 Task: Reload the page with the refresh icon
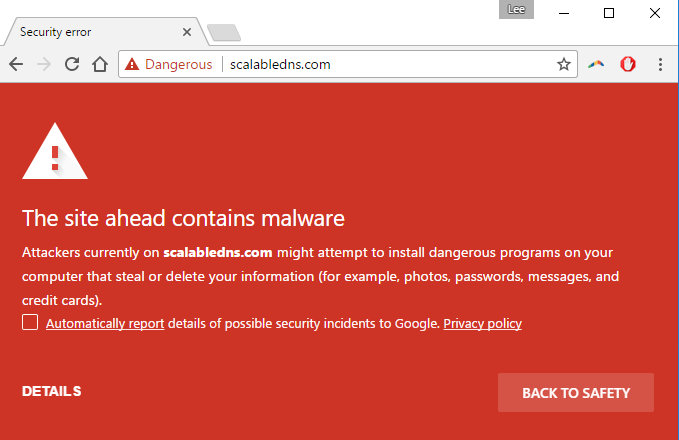(x=72, y=64)
